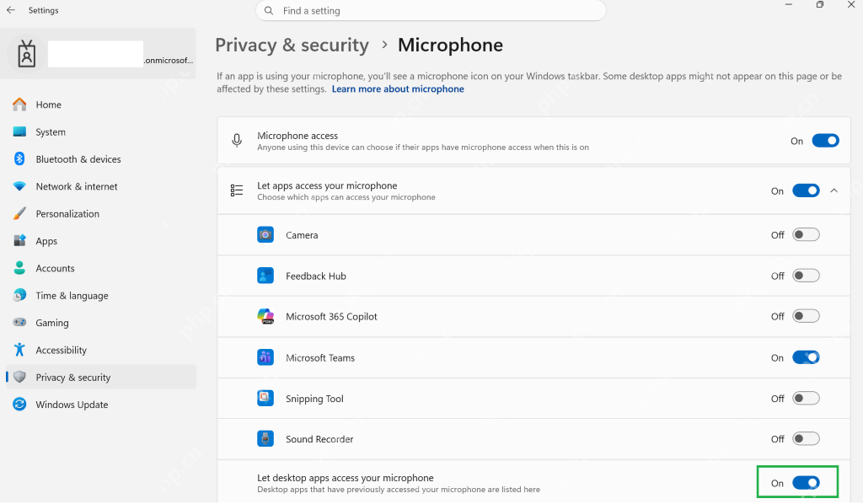Click the Apps icon in sidebar
The height and width of the screenshot is (504, 863).
[x=20, y=240]
